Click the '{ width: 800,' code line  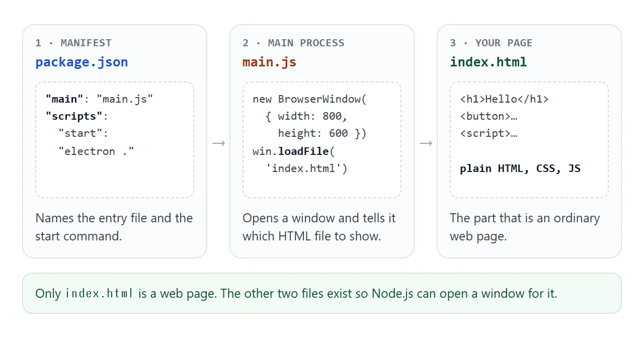click(306, 116)
